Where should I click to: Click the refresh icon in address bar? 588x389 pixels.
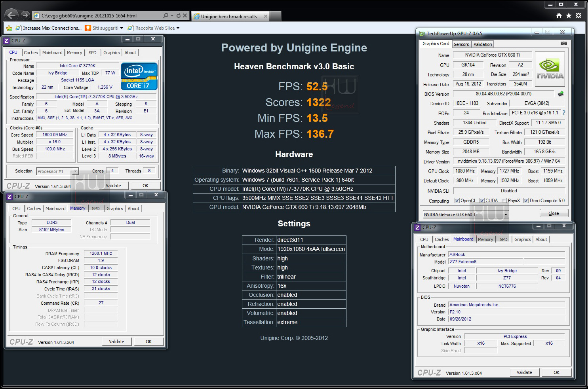(x=179, y=15)
